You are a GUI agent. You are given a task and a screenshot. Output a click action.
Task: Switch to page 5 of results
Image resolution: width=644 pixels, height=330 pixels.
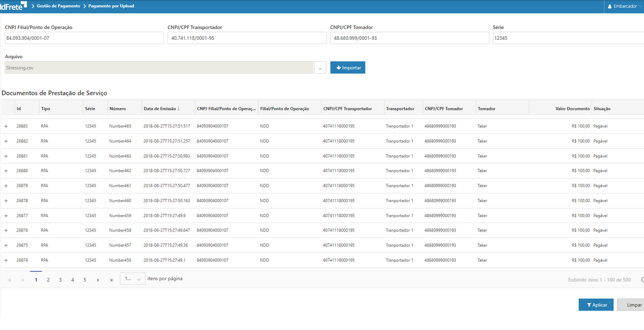(85, 280)
